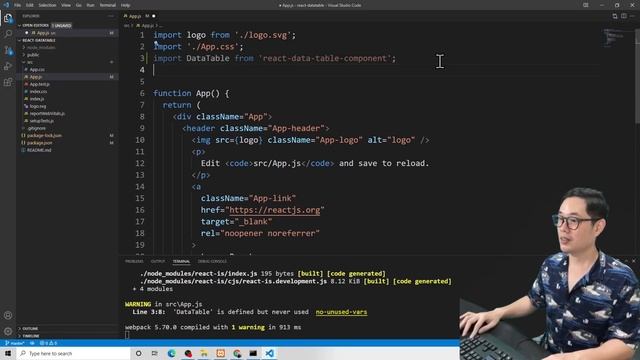The width and height of the screenshot is (640, 360).
Task: Click the https://reactjs.org link in code
Action: [275, 210]
